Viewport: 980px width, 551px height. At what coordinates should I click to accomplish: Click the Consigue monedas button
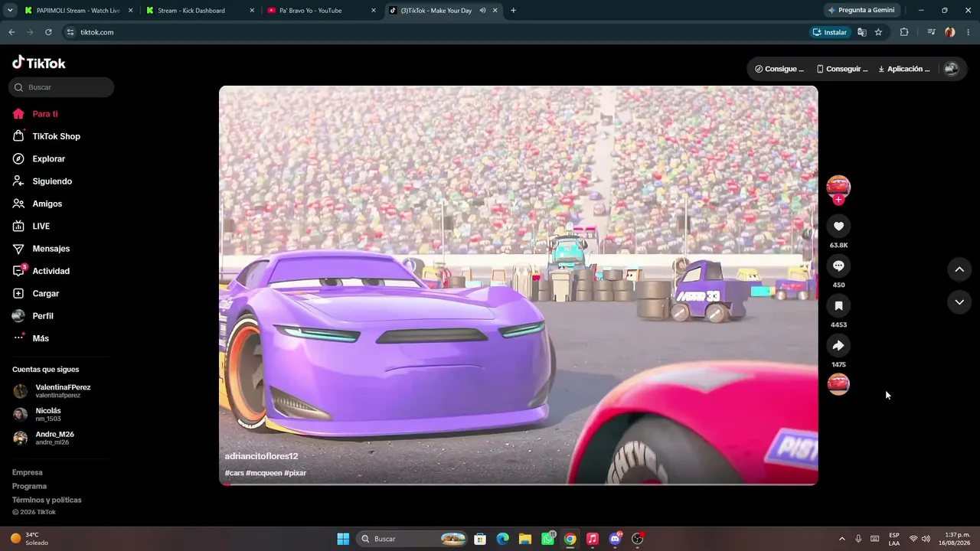tap(779, 69)
